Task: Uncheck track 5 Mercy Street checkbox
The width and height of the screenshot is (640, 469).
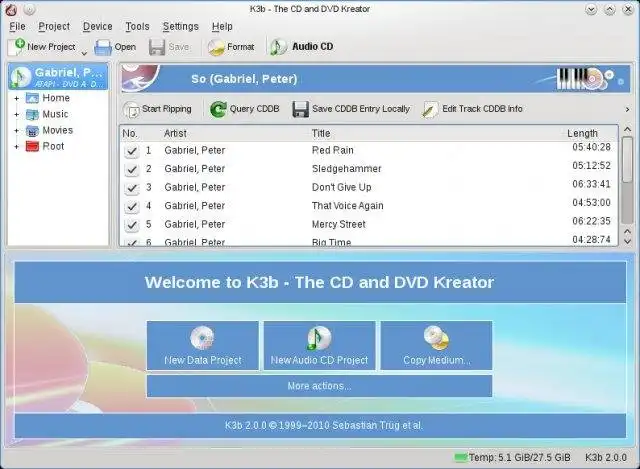Action: (x=131, y=225)
